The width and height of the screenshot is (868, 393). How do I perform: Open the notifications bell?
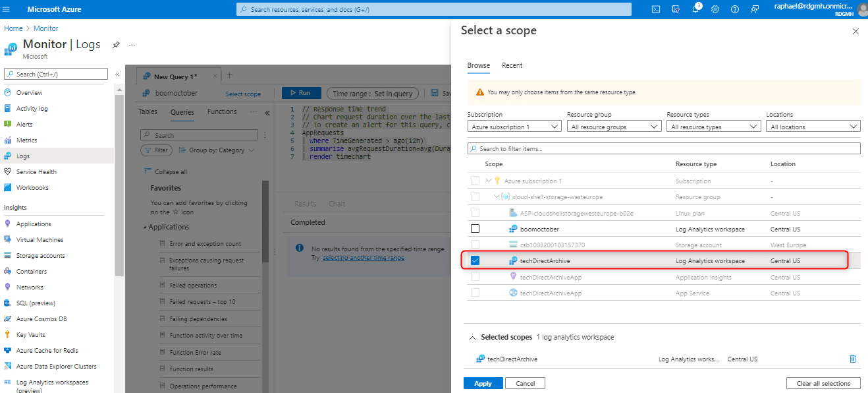tap(695, 9)
